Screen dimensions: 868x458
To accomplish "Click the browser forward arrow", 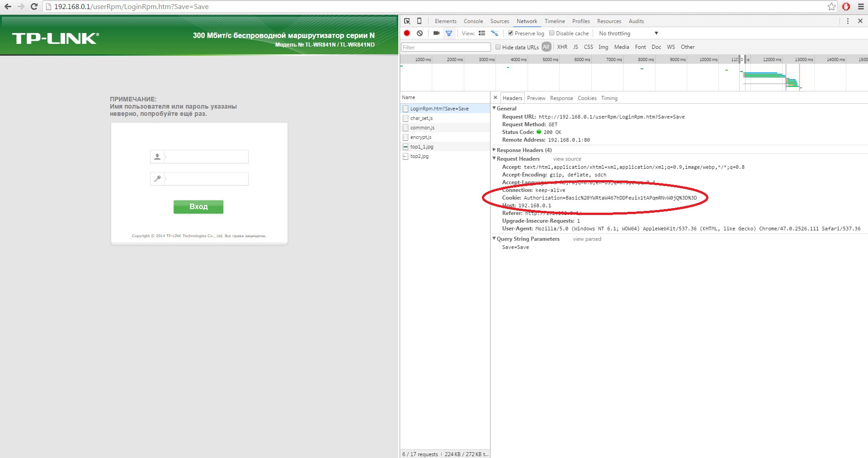I will [21, 7].
